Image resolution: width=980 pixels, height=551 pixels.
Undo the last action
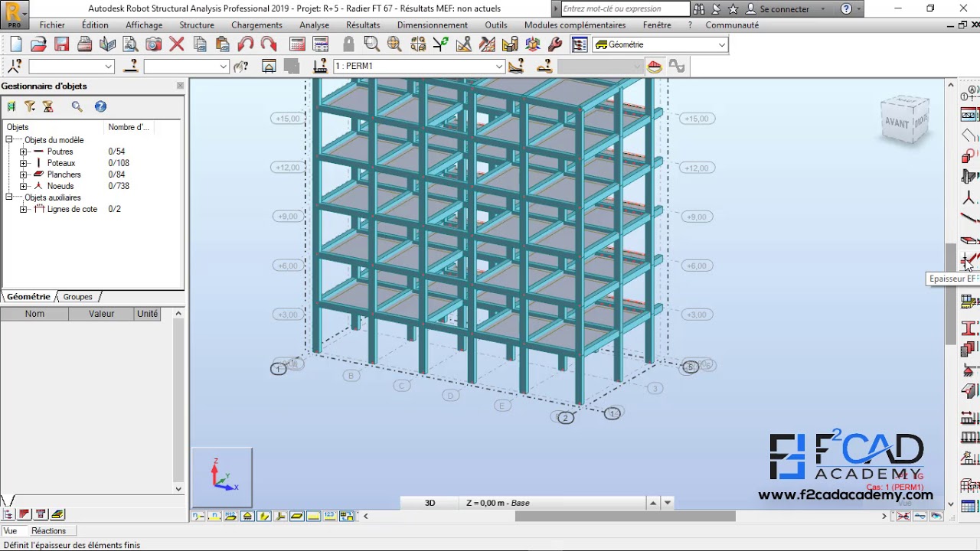(246, 44)
